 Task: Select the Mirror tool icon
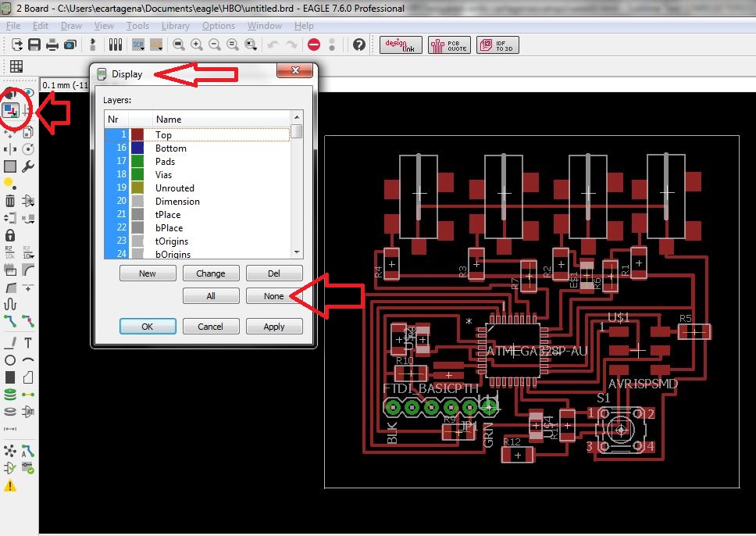10,149
